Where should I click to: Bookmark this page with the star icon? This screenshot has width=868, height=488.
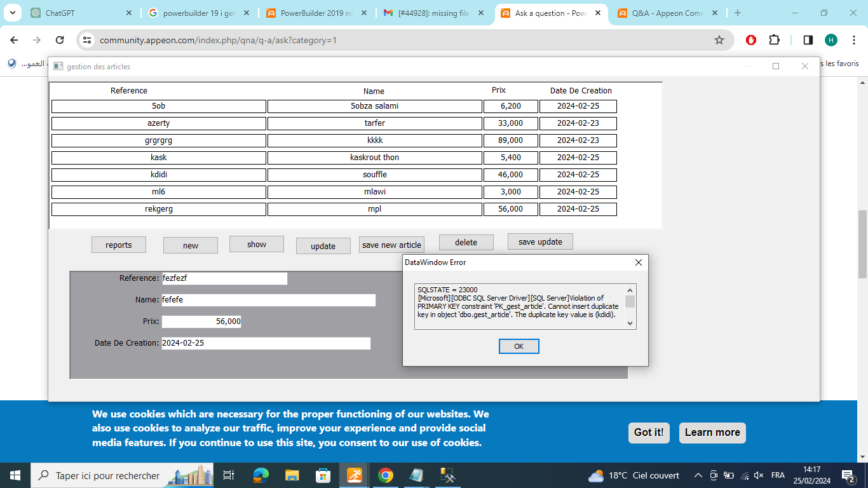719,40
